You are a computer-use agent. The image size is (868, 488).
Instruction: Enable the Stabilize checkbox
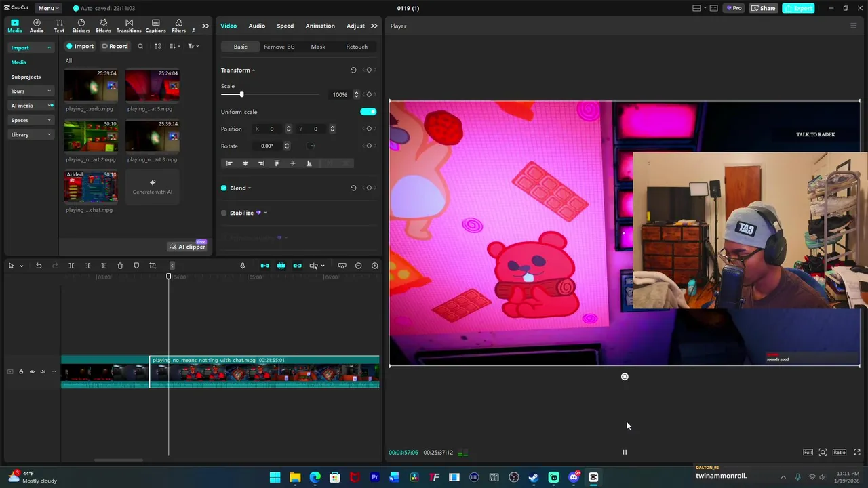224,213
